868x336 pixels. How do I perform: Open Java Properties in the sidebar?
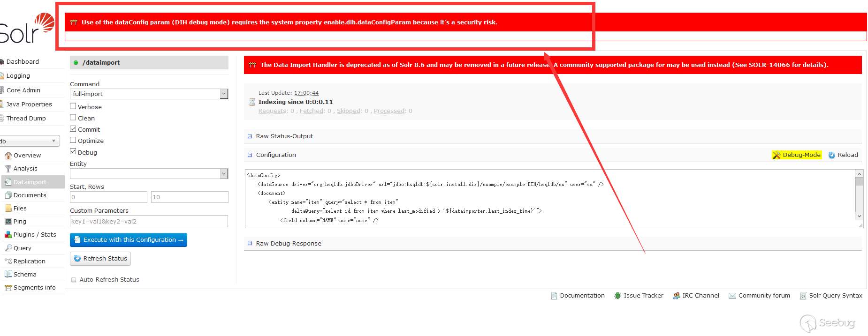[29, 105]
